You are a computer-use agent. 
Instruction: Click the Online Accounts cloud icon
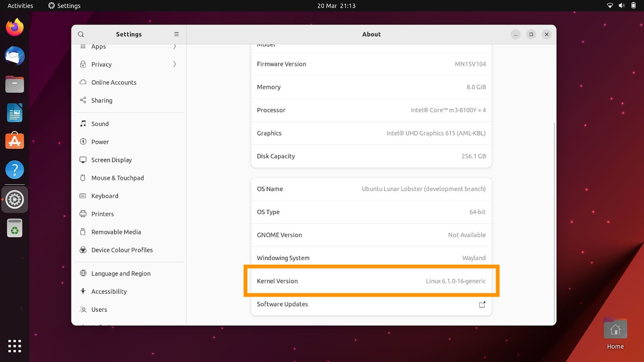[83, 82]
